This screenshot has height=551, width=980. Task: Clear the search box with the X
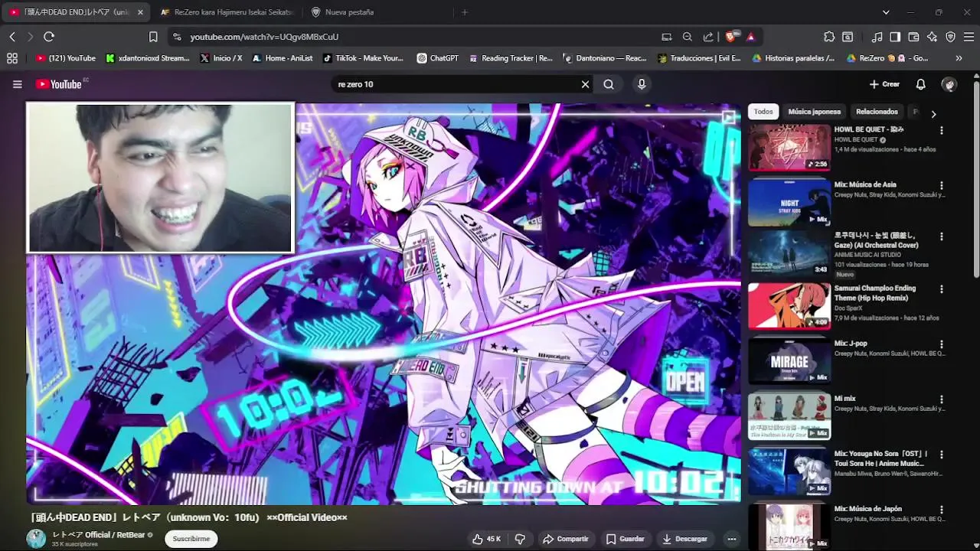point(585,84)
